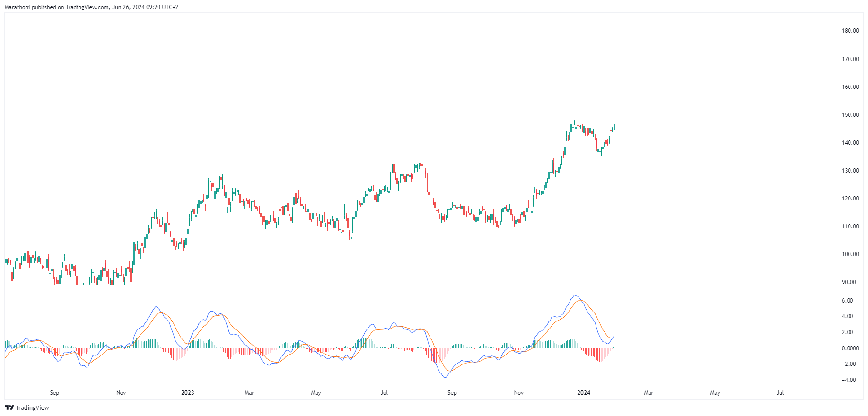Select the 180.00 price axis label

[x=850, y=31]
